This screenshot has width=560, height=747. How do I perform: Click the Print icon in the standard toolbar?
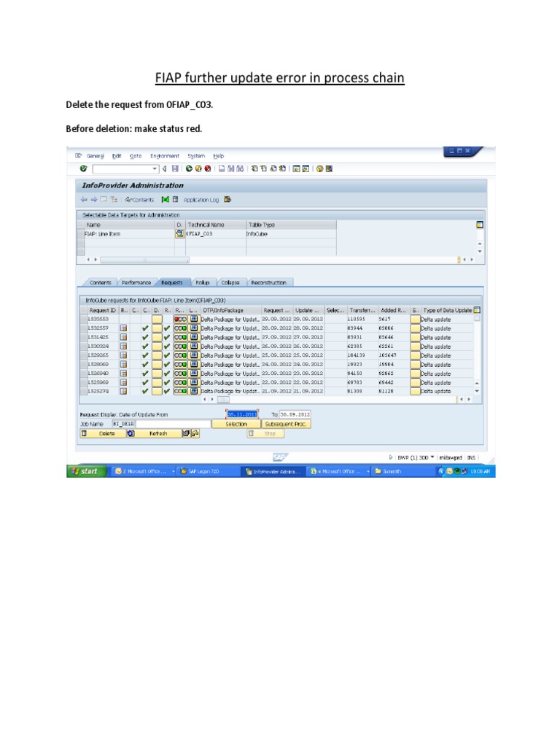(x=222, y=169)
